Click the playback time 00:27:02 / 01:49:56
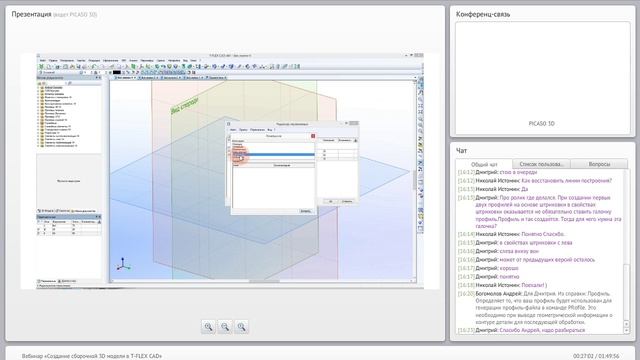 click(596, 356)
